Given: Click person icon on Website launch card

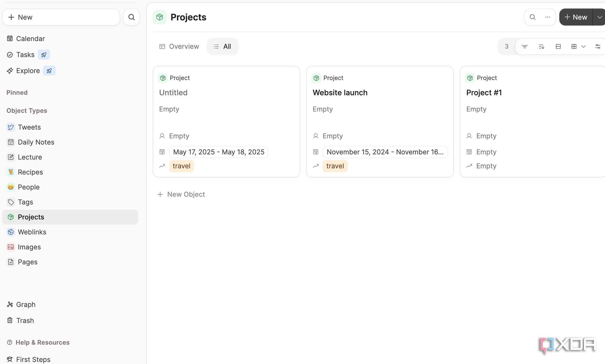Looking at the screenshot, I should point(316,136).
